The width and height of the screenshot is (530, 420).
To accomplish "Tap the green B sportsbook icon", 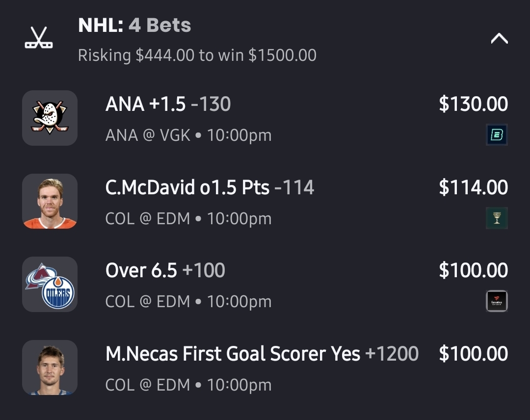I will [497, 135].
